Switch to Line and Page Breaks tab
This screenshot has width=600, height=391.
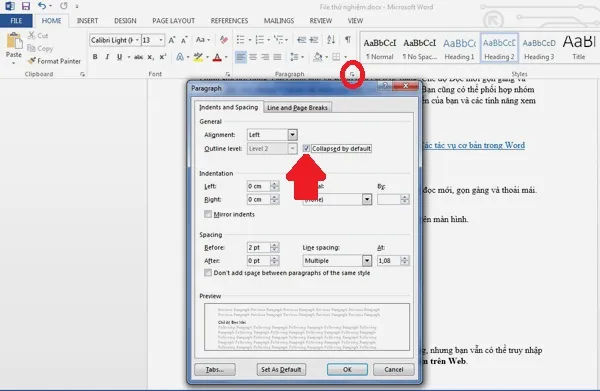pos(297,108)
